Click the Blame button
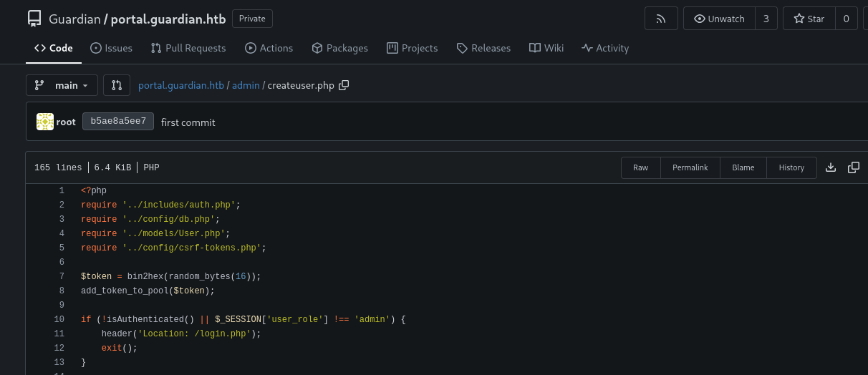 [x=743, y=167]
